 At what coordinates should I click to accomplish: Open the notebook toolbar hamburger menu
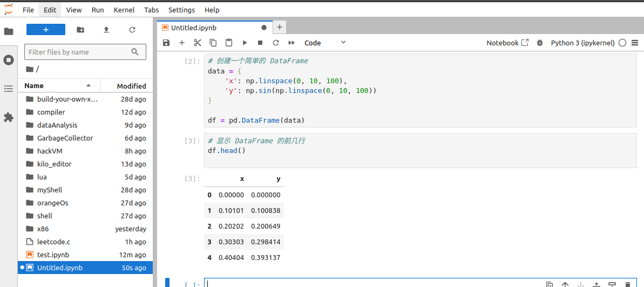(635, 43)
